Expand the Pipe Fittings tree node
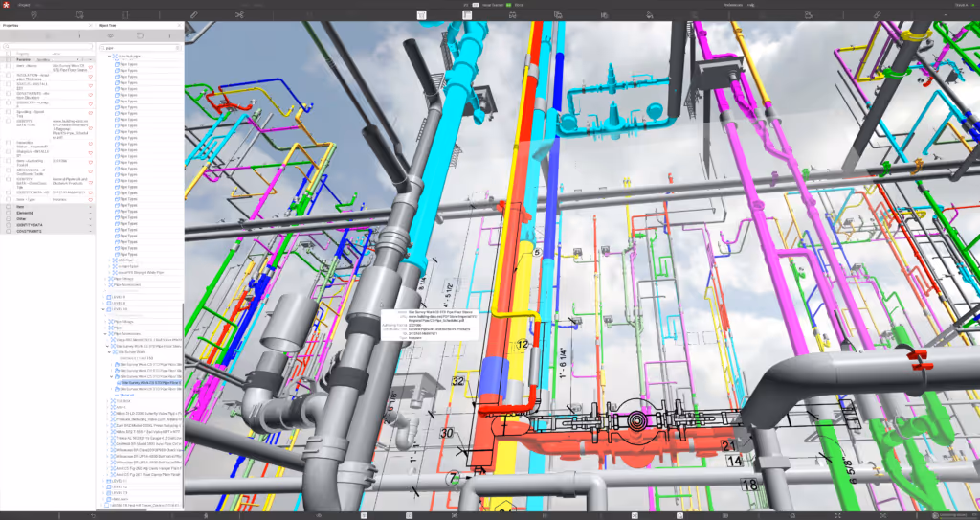 (105, 279)
